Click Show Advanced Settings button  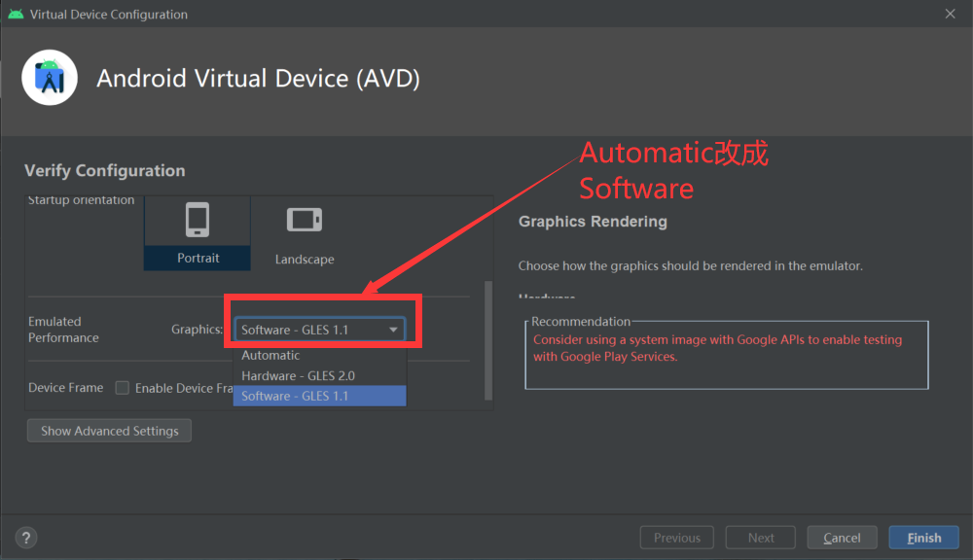click(x=109, y=431)
